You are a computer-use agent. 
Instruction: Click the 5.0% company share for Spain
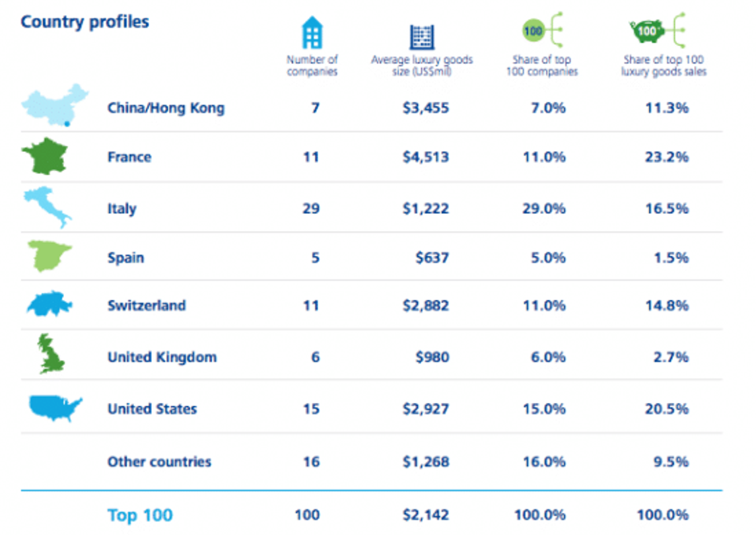[x=548, y=258]
